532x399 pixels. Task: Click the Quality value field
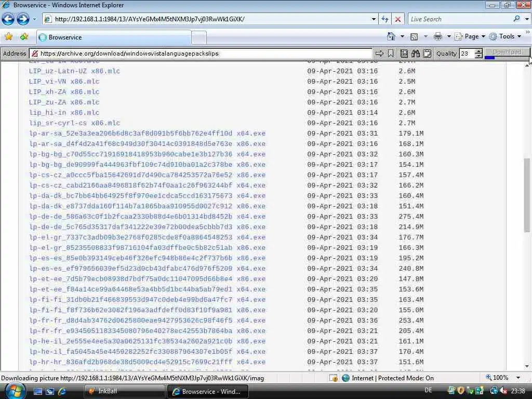[x=467, y=54]
